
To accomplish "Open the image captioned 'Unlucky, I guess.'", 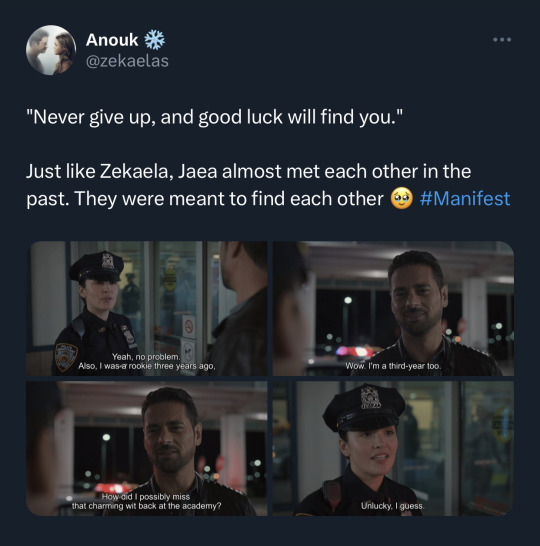I will pyautogui.click(x=393, y=448).
